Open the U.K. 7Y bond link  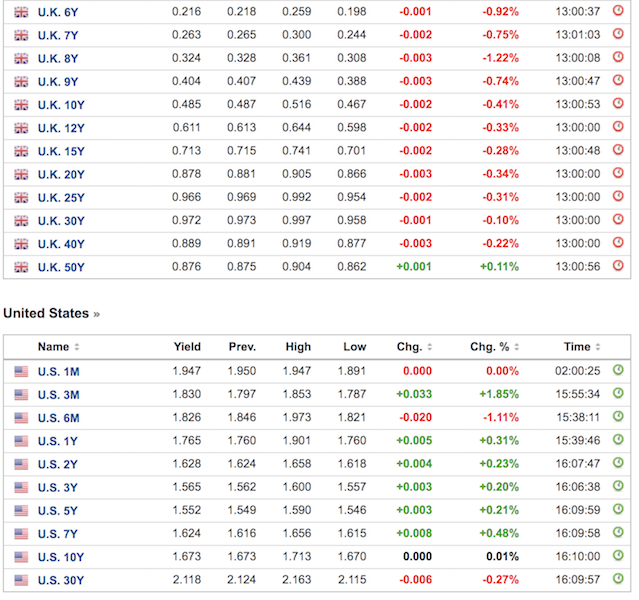(x=58, y=35)
